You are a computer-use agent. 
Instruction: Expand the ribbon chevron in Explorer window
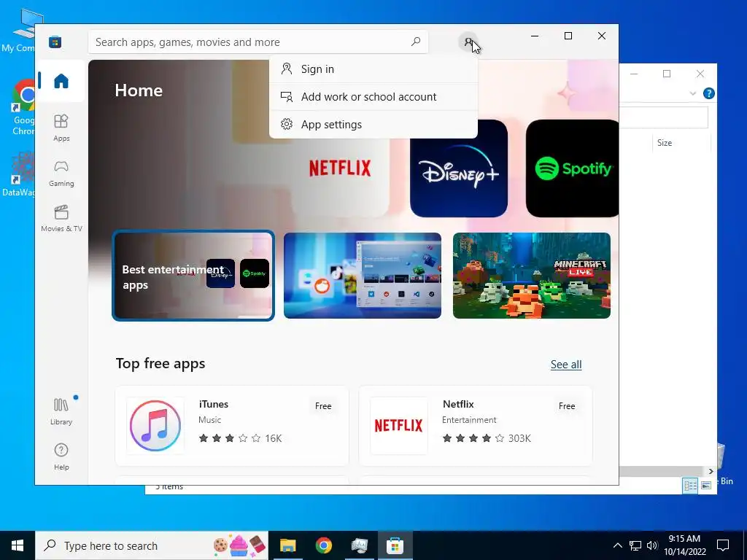coord(692,93)
